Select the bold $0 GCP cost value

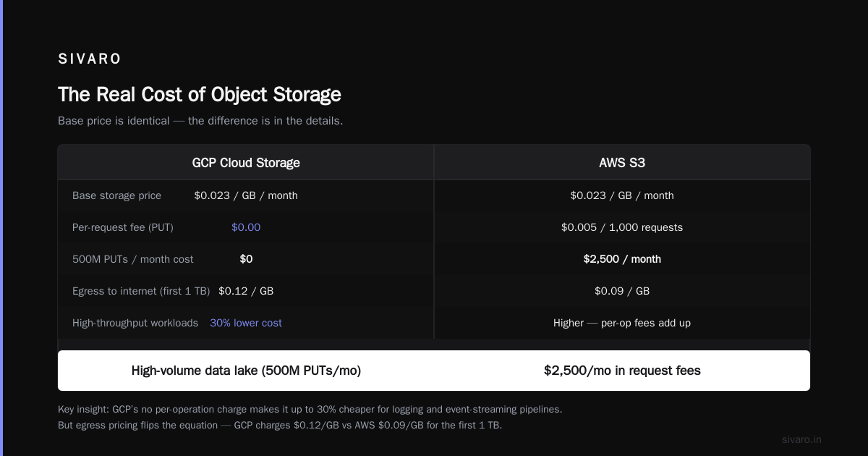246,259
